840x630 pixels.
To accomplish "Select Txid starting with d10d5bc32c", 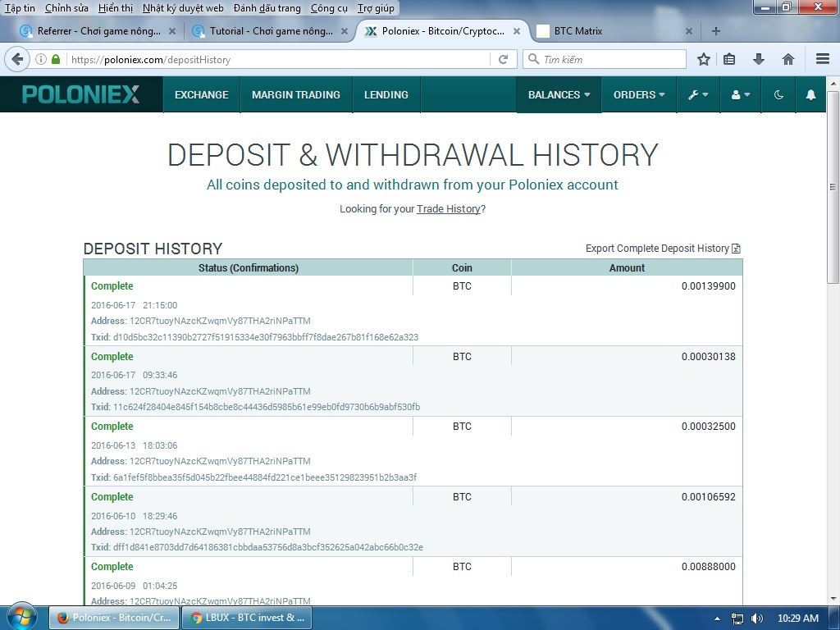I will pos(266,337).
